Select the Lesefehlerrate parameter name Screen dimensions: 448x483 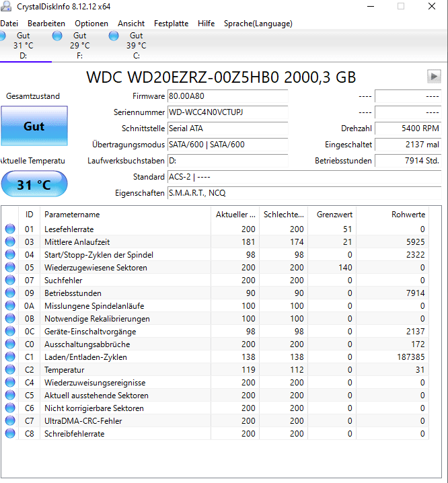point(69,229)
